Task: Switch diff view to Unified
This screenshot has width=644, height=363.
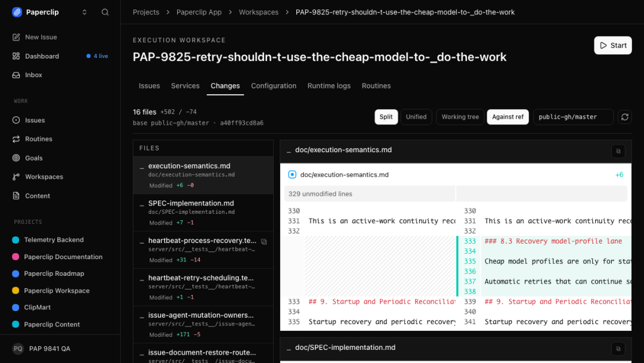Action: pyautogui.click(x=416, y=117)
